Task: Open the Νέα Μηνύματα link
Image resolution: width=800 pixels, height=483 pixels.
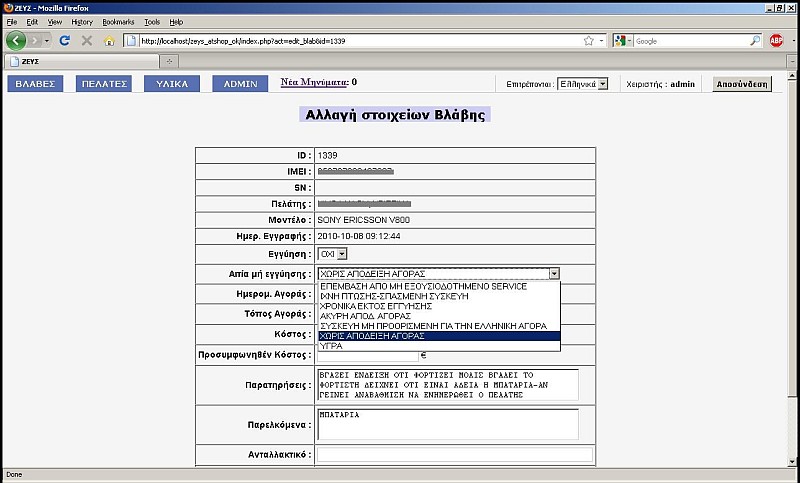Action: [315, 82]
